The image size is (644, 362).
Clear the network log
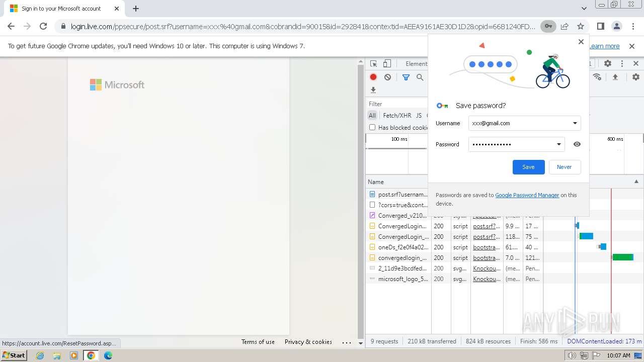coord(387,77)
